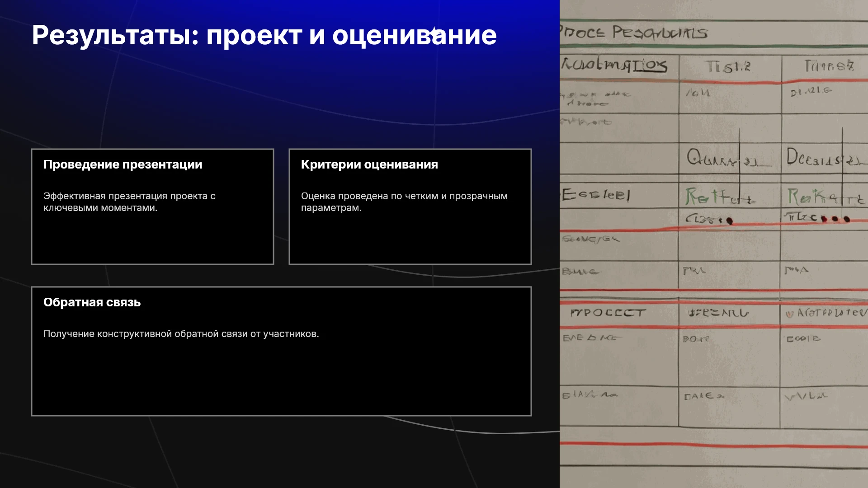Viewport: 868px width, 488px height.
Task: Click the small star icon in the title
Action: (x=434, y=33)
